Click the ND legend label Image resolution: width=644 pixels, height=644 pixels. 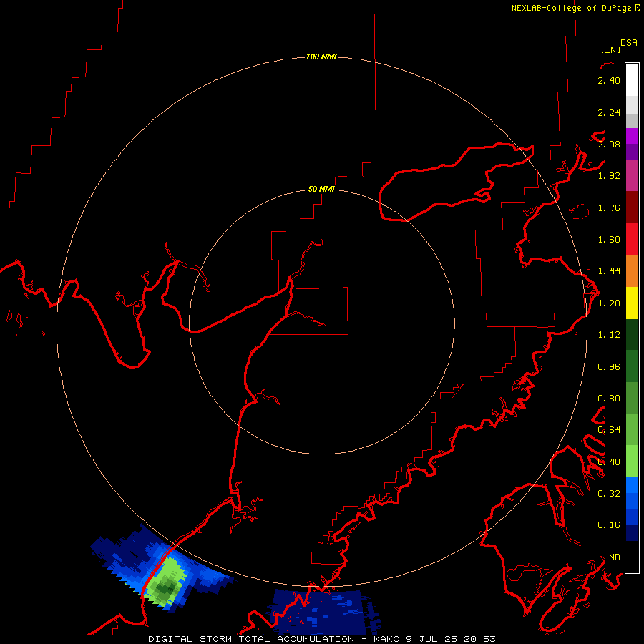point(615,557)
